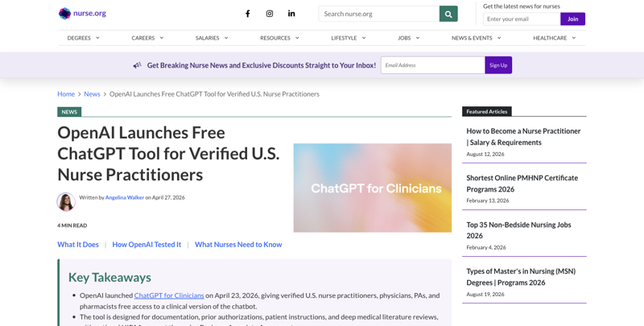The height and width of the screenshot is (326, 644).
Task: Click the Featured Articles label
Action: pyautogui.click(x=487, y=111)
